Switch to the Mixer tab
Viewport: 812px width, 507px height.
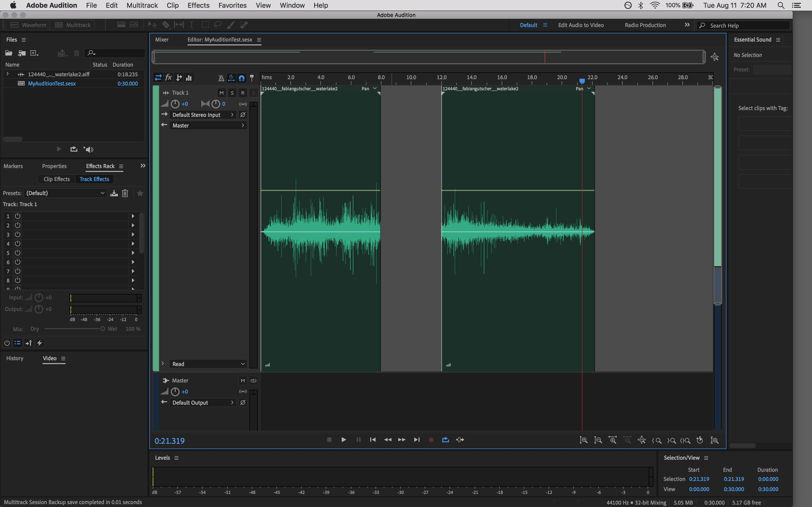[x=162, y=40]
